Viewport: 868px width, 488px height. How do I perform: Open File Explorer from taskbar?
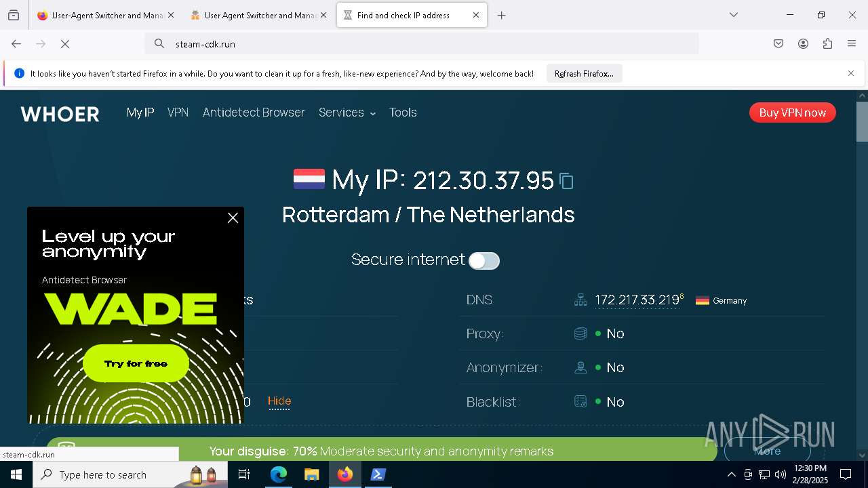[x=311, y=474]
